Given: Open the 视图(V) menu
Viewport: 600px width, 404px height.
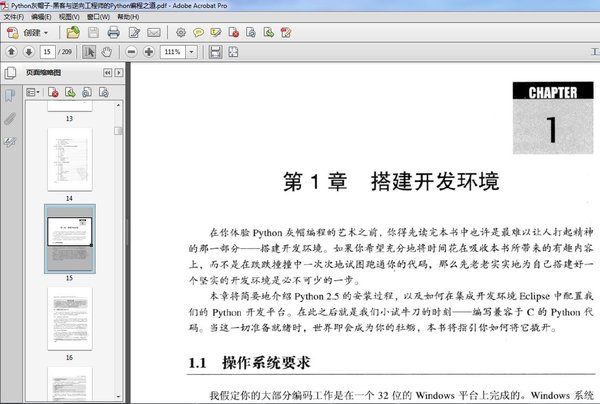Looking at the screenshot, I should pyautogui.click(x=69, y=17).
